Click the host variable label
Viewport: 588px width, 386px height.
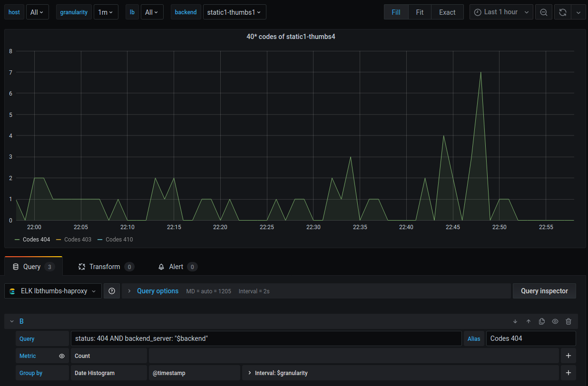14,12
